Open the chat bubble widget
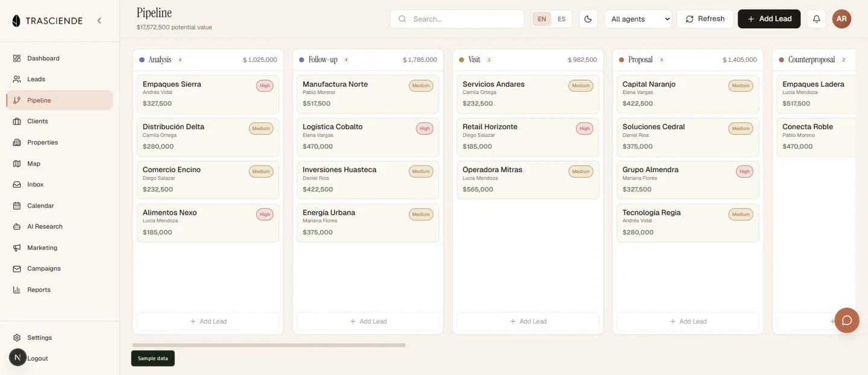This screenshot has width=868, height=375. (x=847, y=320)
